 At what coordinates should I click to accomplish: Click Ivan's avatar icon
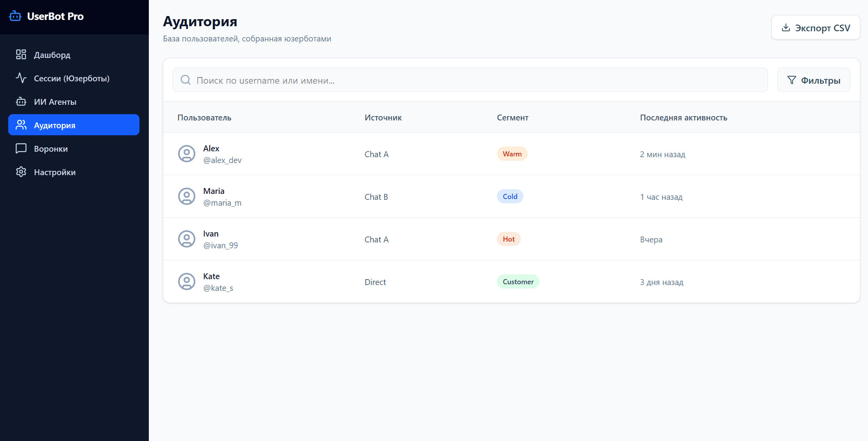click(x=187, y=239)
